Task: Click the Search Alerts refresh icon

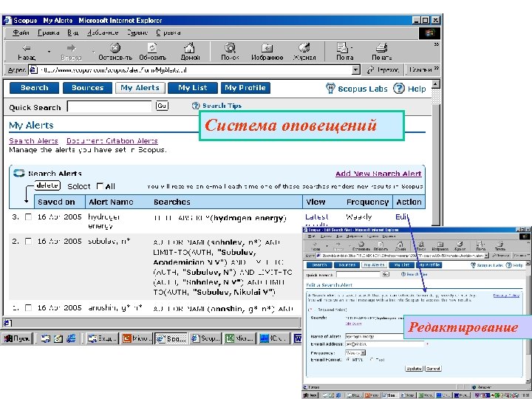Action: click(x=19, y=173)
